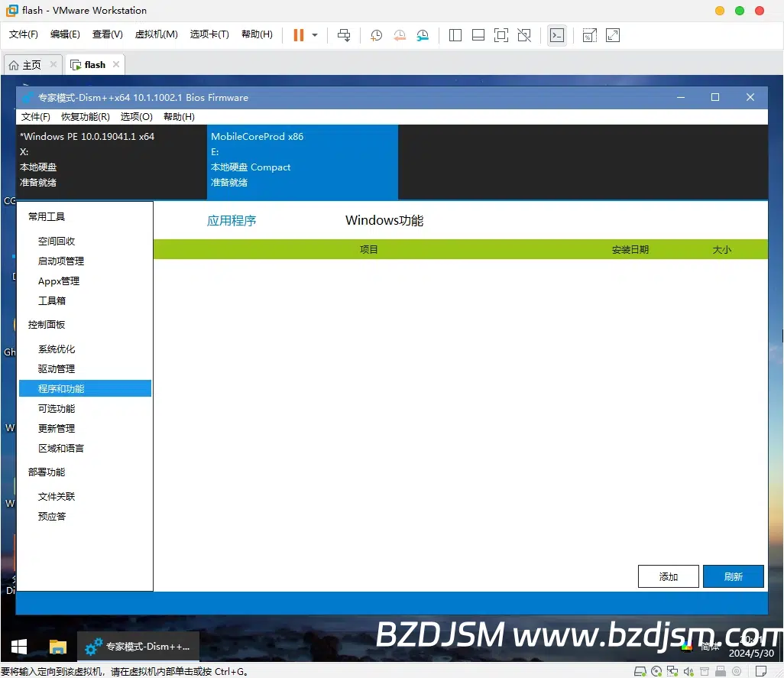Open Dism++ 恢复功能(R) menu
Viewport: 784px width, 678px height.
[86, 116]
